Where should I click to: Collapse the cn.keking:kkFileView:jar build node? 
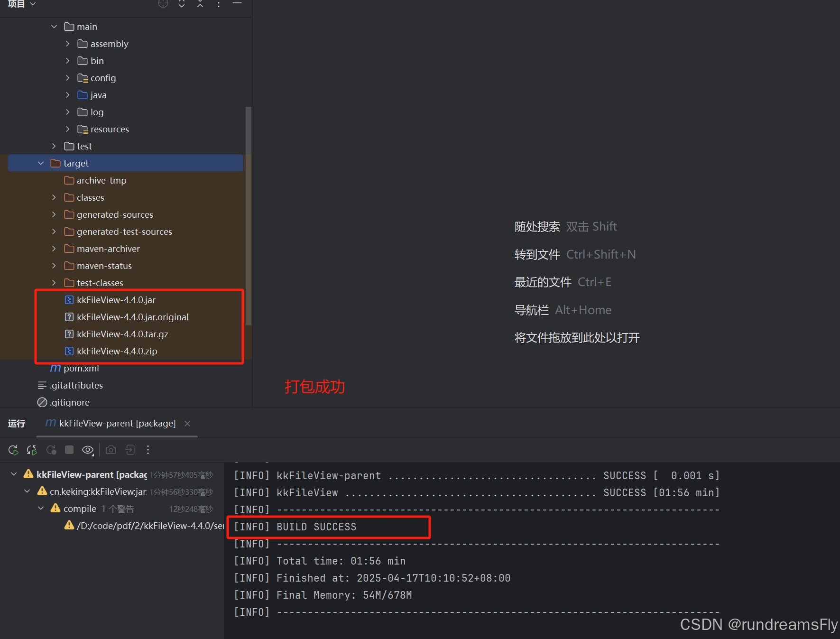[27, 491]
